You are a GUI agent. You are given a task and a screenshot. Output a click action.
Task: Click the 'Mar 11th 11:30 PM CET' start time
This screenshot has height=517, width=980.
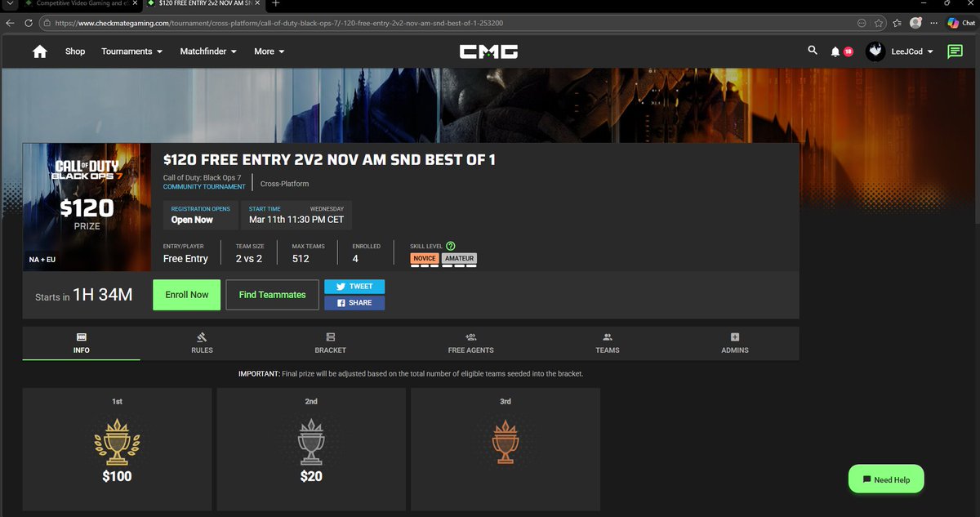tap(296, 220)
